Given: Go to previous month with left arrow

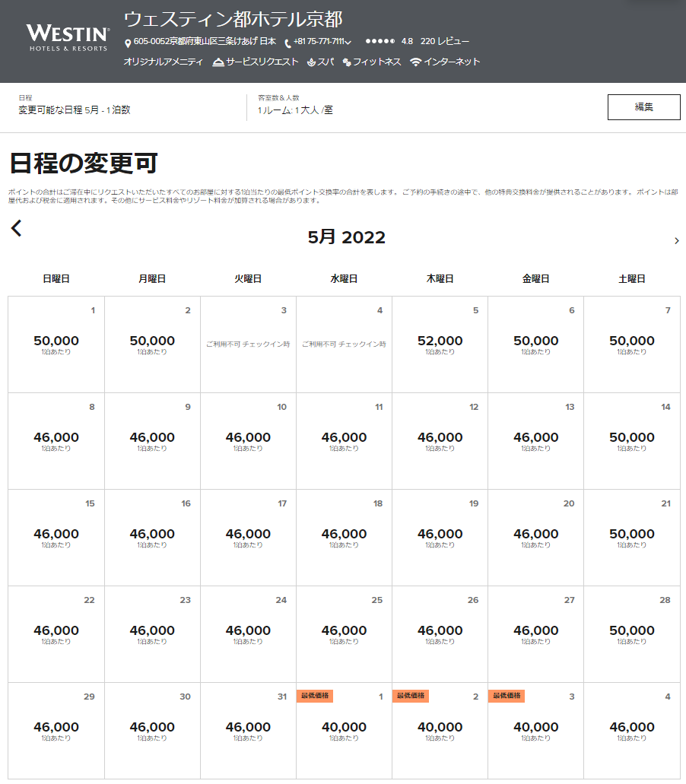Looking at the screenshot, I should 17,228.
